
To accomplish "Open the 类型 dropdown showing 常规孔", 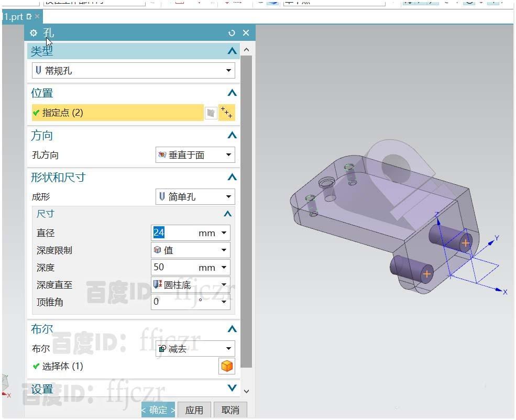I will pos(228,70).
